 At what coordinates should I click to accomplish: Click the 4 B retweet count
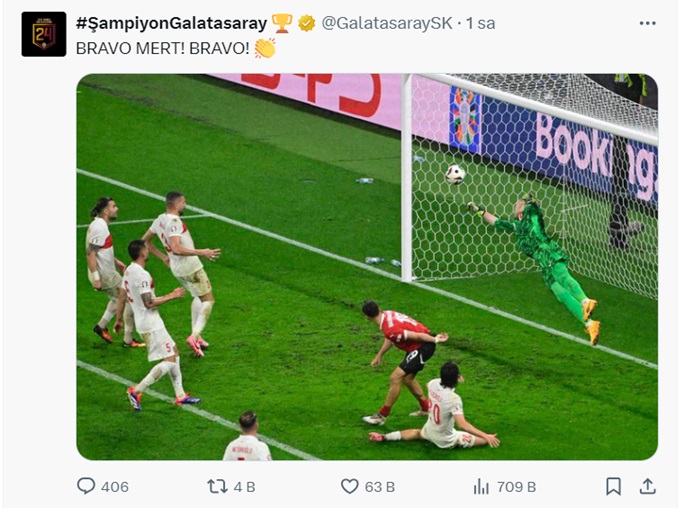(x=244, y=487)
